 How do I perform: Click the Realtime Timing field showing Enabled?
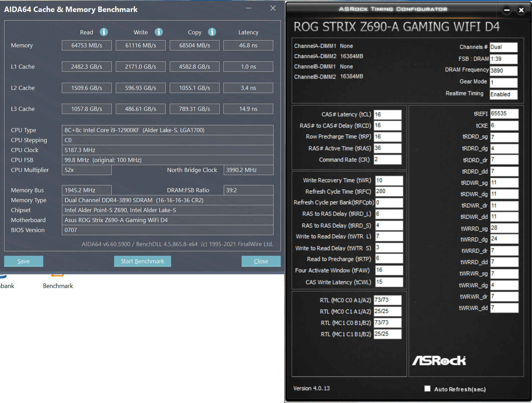pos(503,94)
